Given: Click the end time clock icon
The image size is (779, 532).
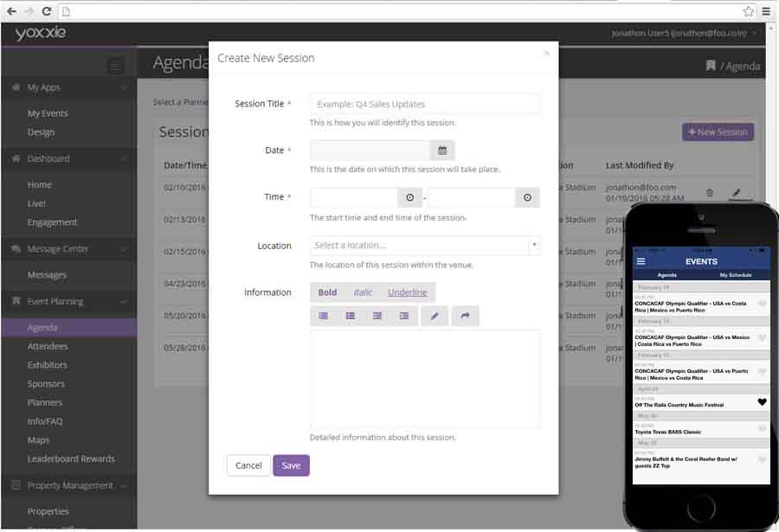Looking at the screenshot, I should coord(527,197).
